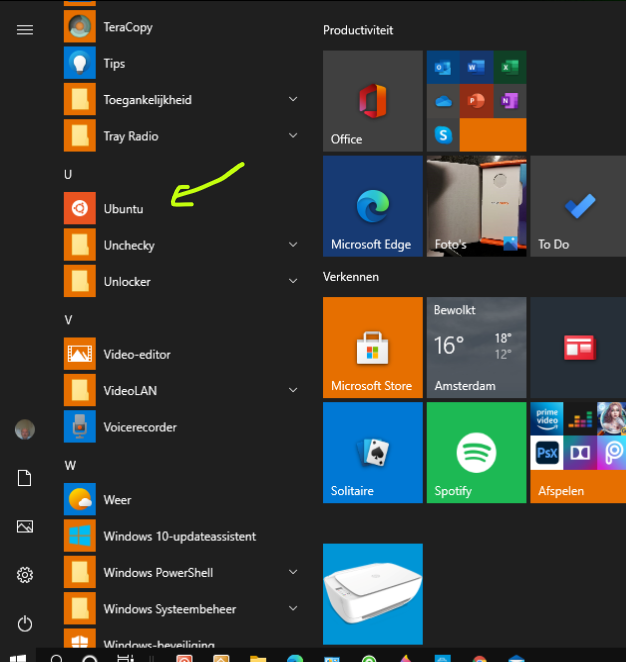Jump to letter U section header
Viewport: 626px width, 662px height.
pyautogui.click(x=68, y=174)
